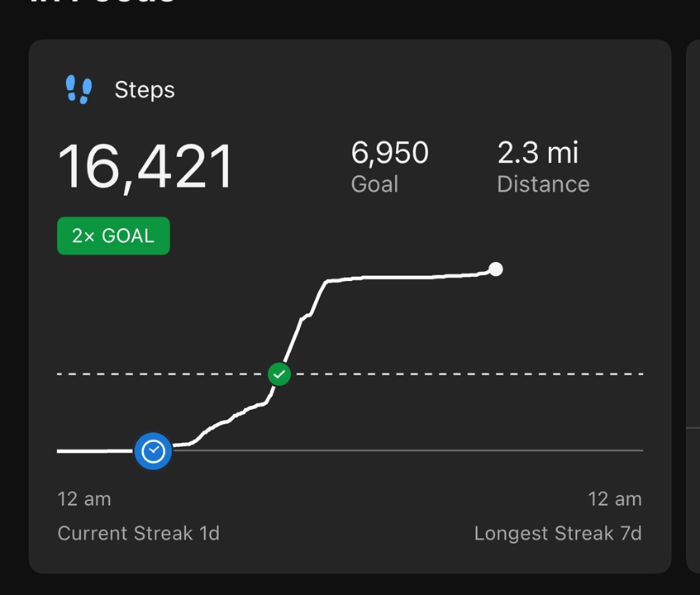
Task: Tap the Goal label
Action: point(374,184)
